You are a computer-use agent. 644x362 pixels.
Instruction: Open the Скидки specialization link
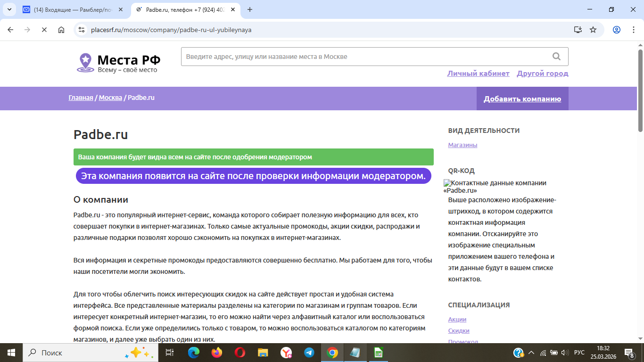(459, 331)
